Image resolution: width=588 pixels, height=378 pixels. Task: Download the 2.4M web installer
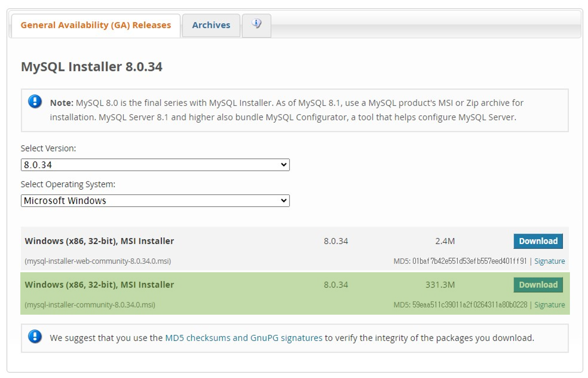point(538,241)
